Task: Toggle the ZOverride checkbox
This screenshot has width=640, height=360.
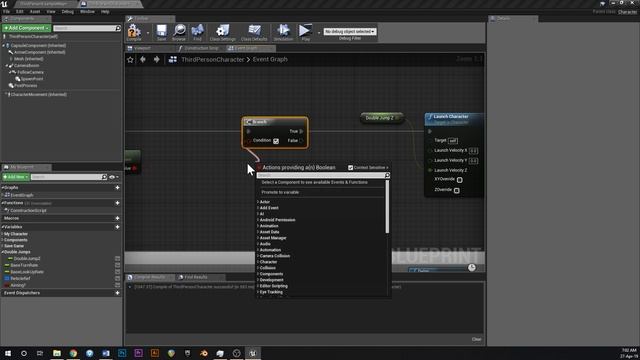Action: [457, 191]
